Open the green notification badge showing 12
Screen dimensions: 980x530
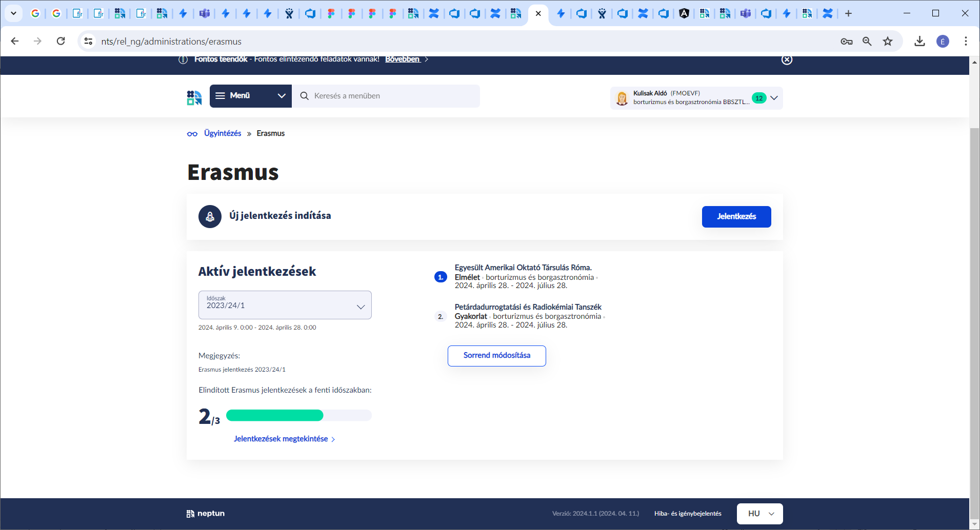pyautogui.click(x=758, y=98)
